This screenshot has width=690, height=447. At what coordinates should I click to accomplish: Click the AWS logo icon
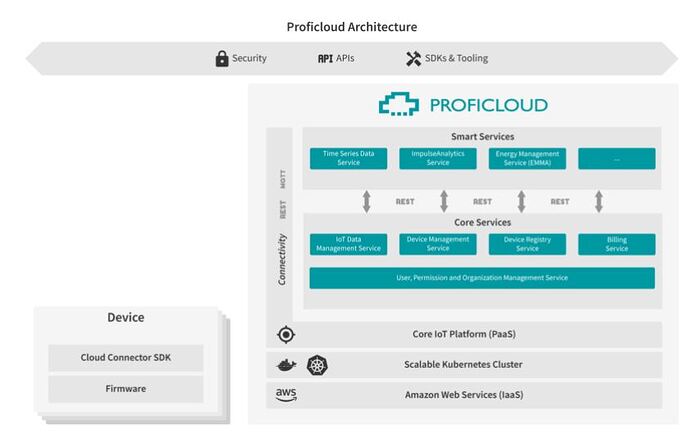coord(286,395)
